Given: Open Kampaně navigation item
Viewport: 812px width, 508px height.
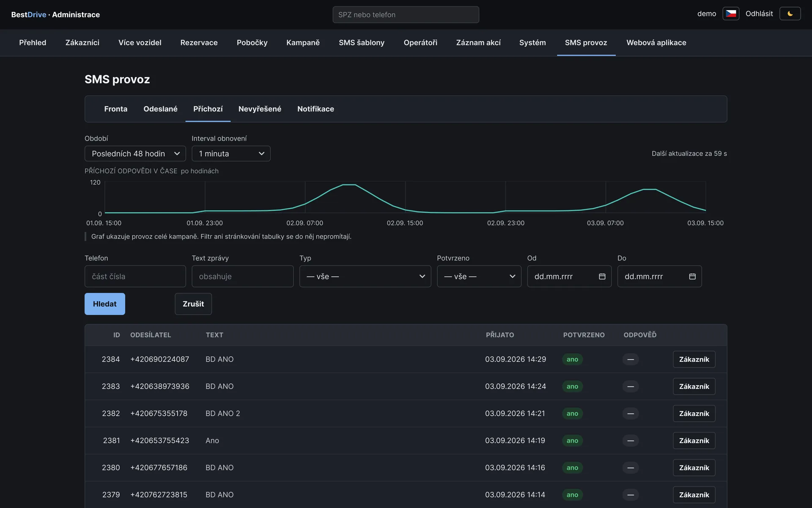Looking at the screenshot, I should click(303, 43).
